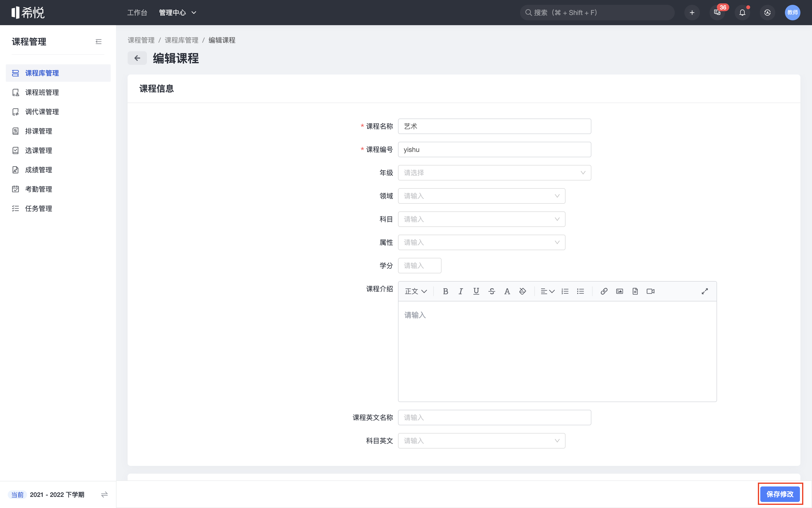The height and width of the screenshot is (508, 812).
Task: Click the 当前 semester tag
Action: point(17,494)
